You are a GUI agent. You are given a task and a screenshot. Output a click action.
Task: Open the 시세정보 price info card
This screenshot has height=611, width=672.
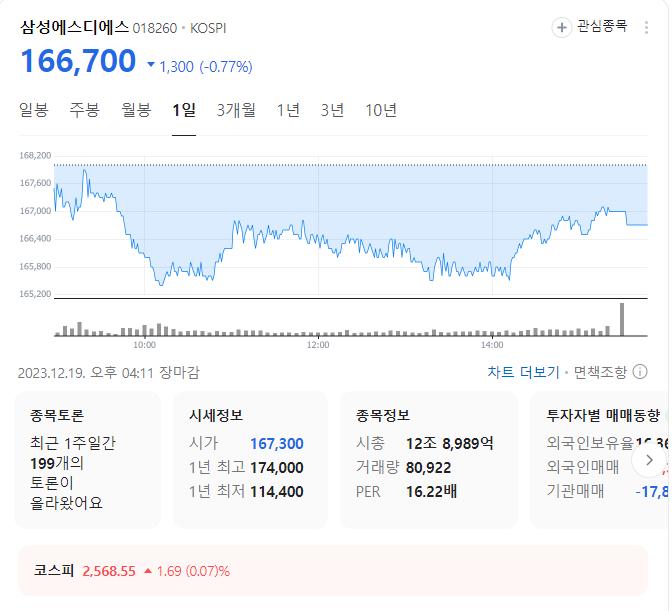click(x=250, y=460)
